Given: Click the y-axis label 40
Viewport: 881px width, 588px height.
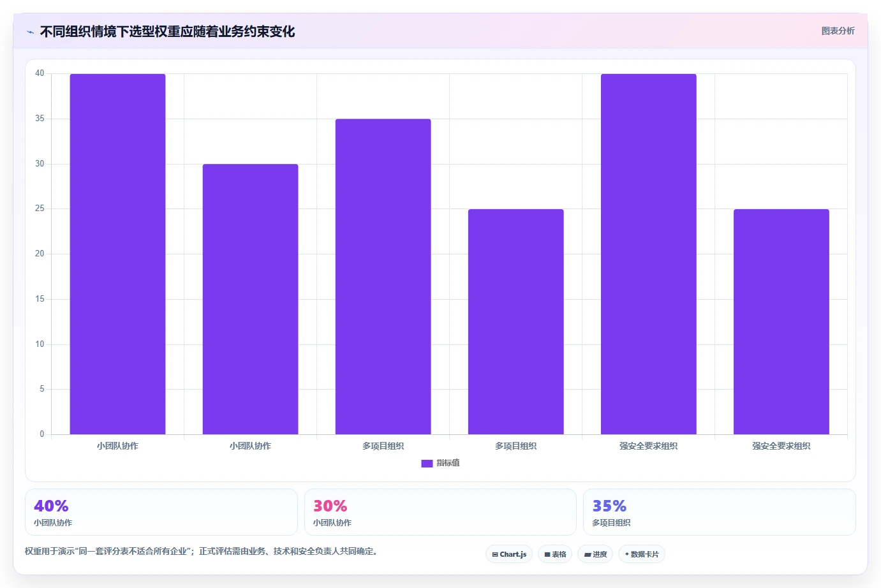Looking at the screenshot, I should [40, 73].
